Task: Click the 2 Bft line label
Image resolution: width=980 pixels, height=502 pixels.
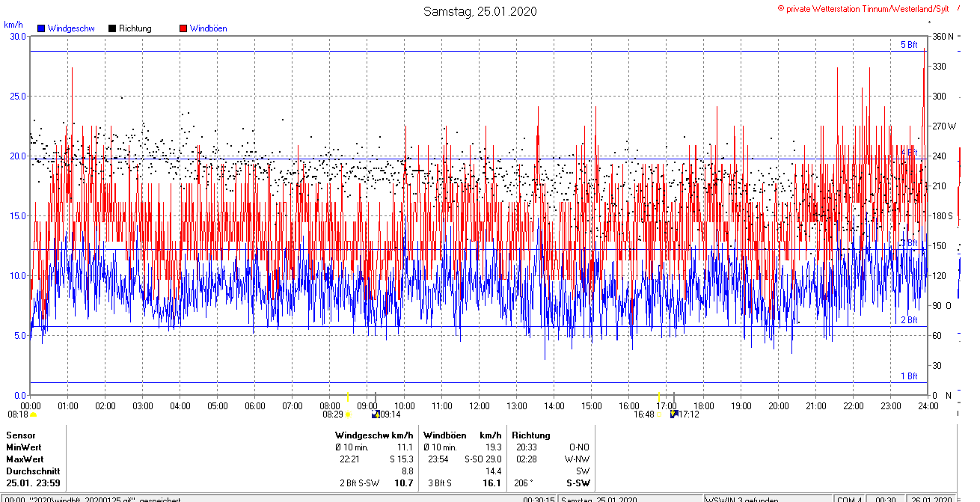Action: (x=909, y=319)
